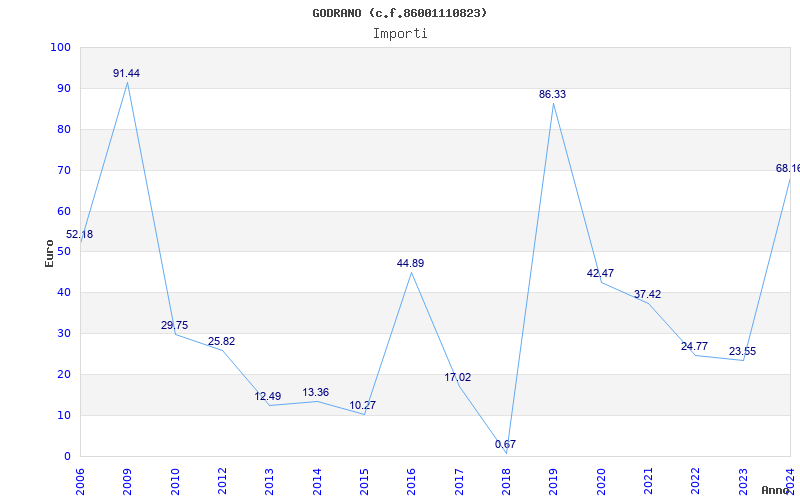800x500 pixels.
Task: Click the data label 29.75
Action: pyautogui.click(x=174, y=326)
